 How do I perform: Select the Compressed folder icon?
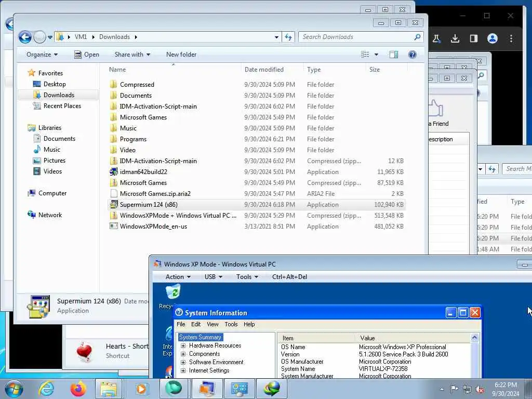pos(114,85)
